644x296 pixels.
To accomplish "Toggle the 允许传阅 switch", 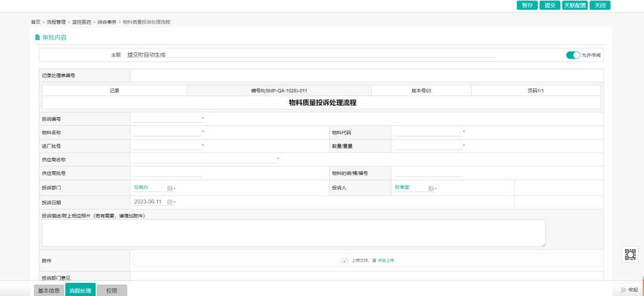I will (573, 55).
